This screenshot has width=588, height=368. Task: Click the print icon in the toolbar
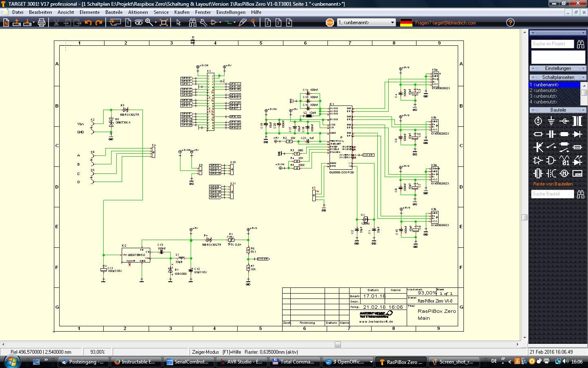41,23
